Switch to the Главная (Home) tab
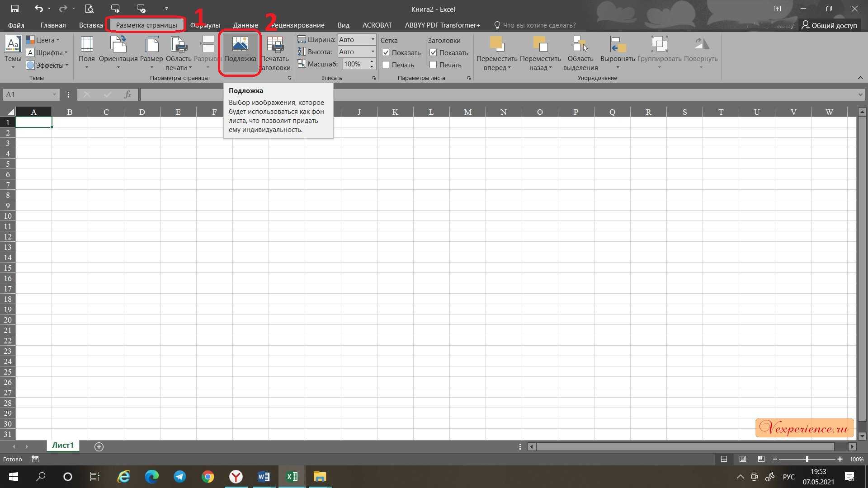The height and width of the screenshot is (488, 868). (53, 25)
